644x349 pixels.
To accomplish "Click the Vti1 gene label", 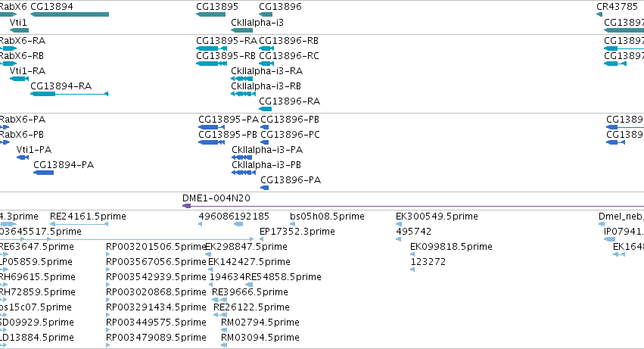I will point(18,23).
